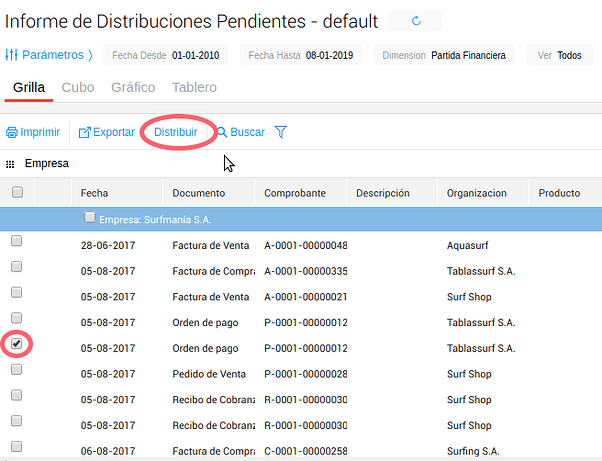602x461 pixels.
Task: Click the grouping grid icon next to Empresa
Action: (10, 164)
